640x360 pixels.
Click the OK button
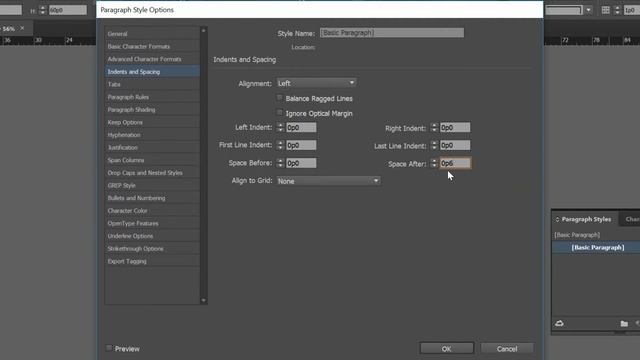click(447, 349)
